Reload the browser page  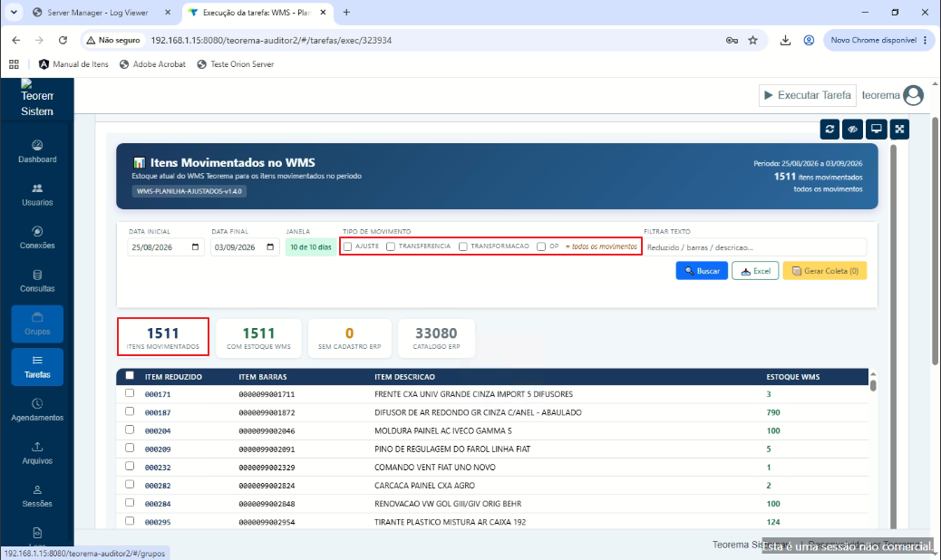point(63,40)
